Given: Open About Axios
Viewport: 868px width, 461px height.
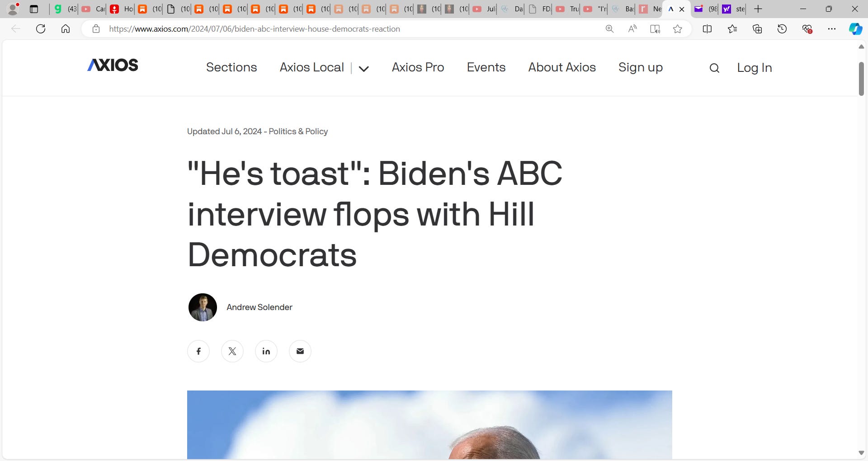Looking at the screenshot, I should coord(562,67).
